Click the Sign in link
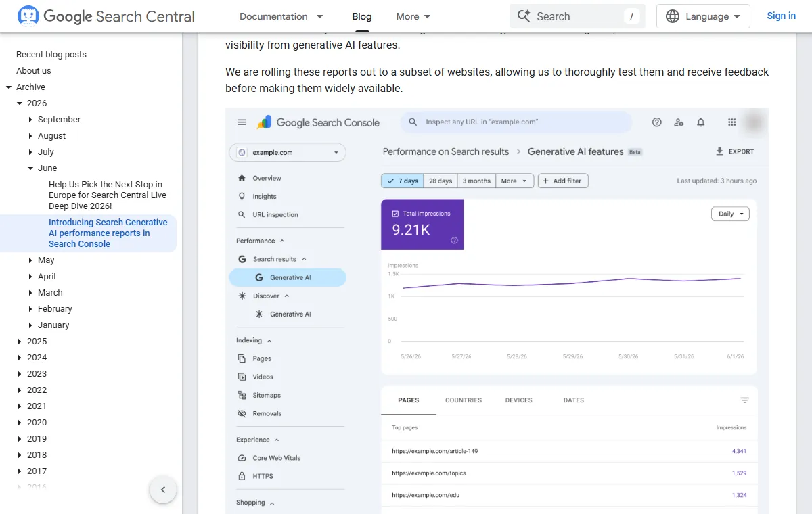The width and height of the screenshot is (812, 514). pyautogui.click(x=781, y=16)
